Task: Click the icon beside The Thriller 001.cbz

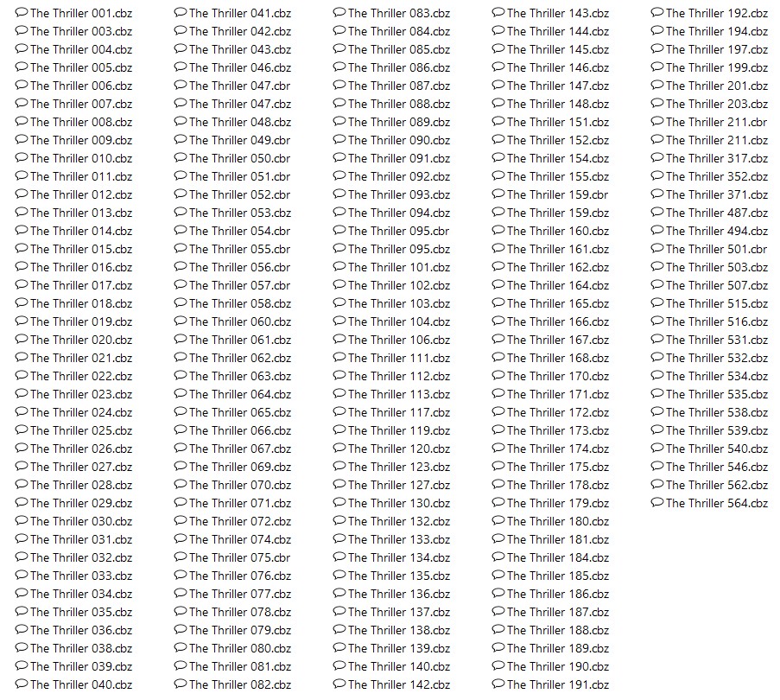Action: (x=22, y=12)
